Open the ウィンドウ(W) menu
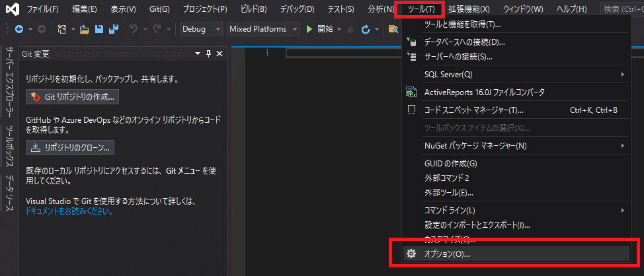The image size is (644, 276). point(523,9)
